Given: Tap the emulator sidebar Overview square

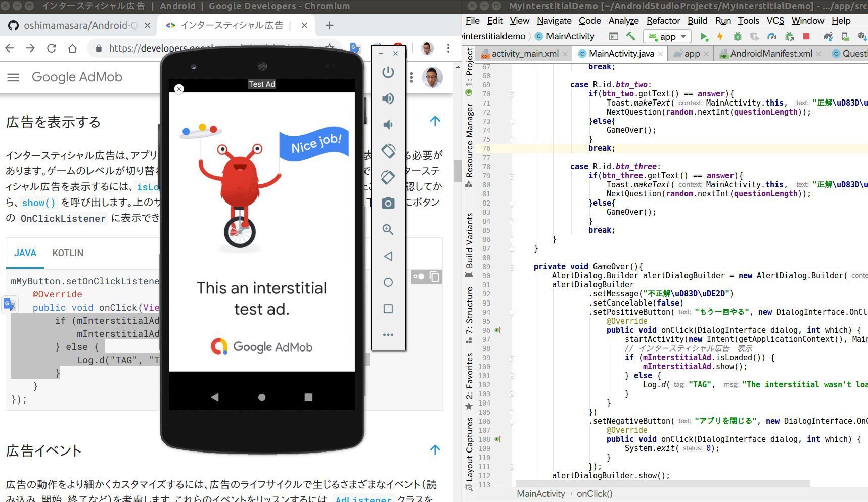Looking at the screenshot, I should click(388, 309).
